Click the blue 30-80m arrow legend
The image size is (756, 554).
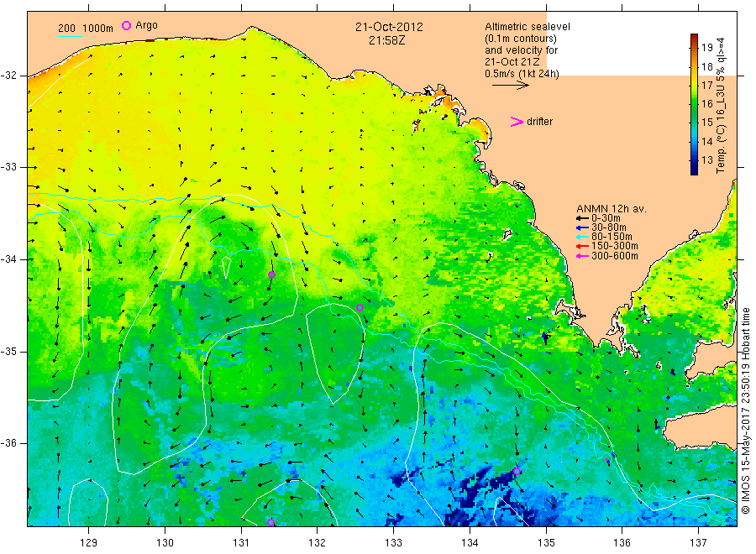(x=582, y=227)
